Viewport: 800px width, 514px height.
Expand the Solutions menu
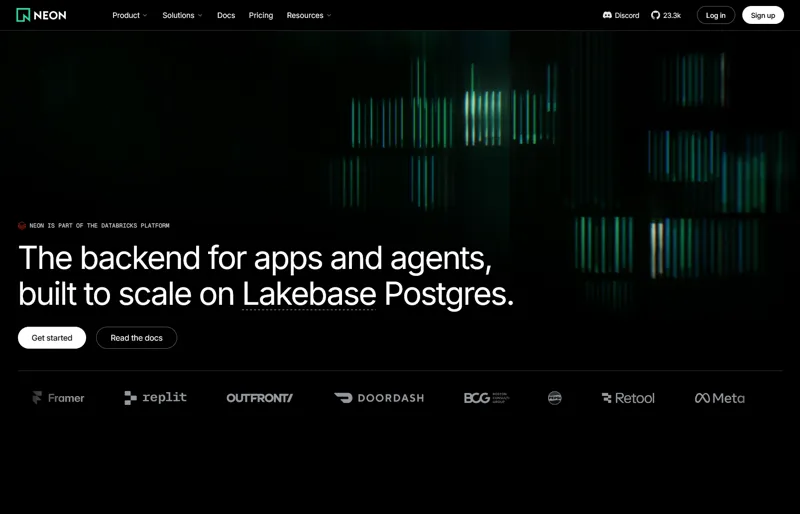tap(182, 15)
